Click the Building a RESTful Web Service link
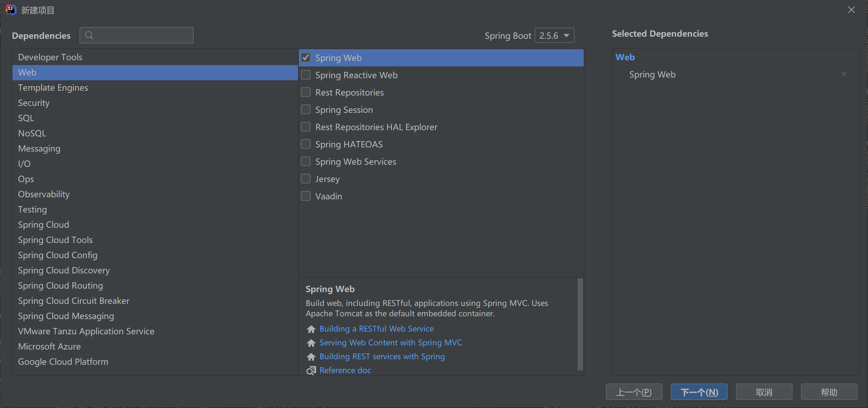This screenshot has height=408, width=868. (377, 328)
